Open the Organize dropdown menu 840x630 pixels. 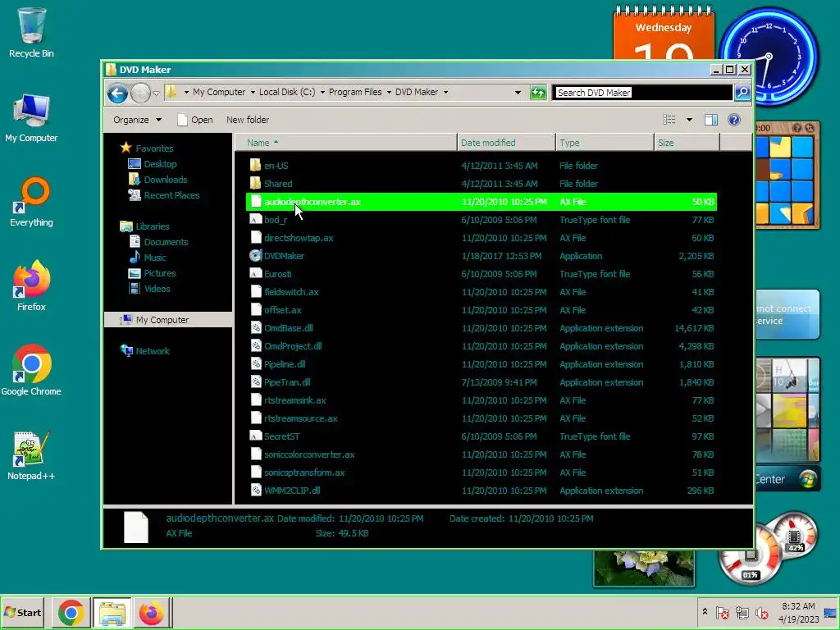137,120
